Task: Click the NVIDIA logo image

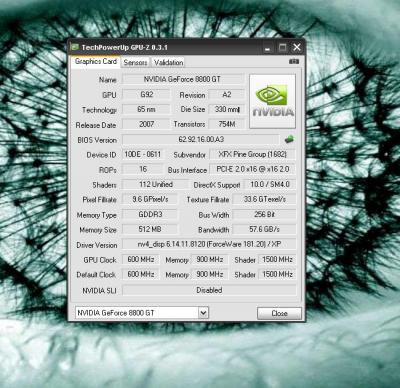Action: (x=272, y=101)
